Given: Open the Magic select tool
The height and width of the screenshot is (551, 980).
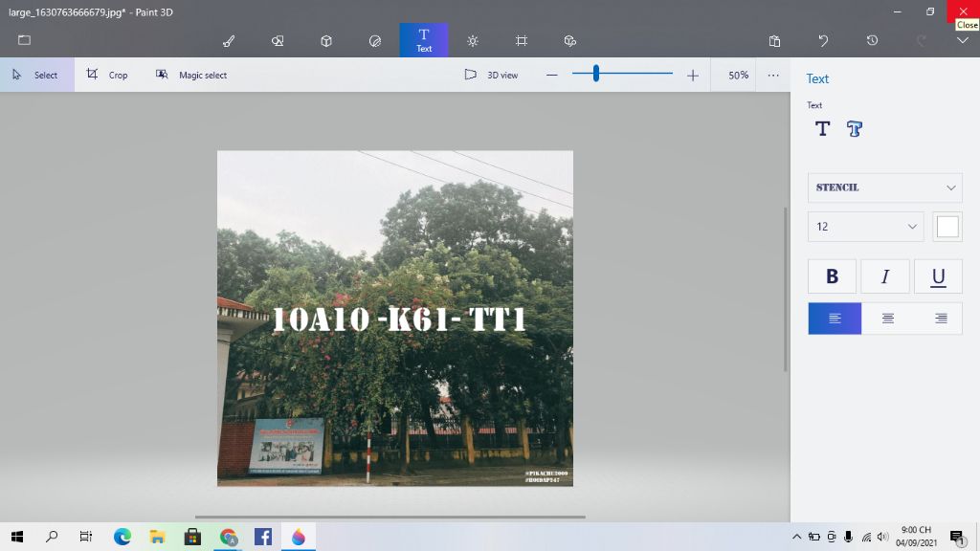Looking at the screenshot, I should coord(191,74).
